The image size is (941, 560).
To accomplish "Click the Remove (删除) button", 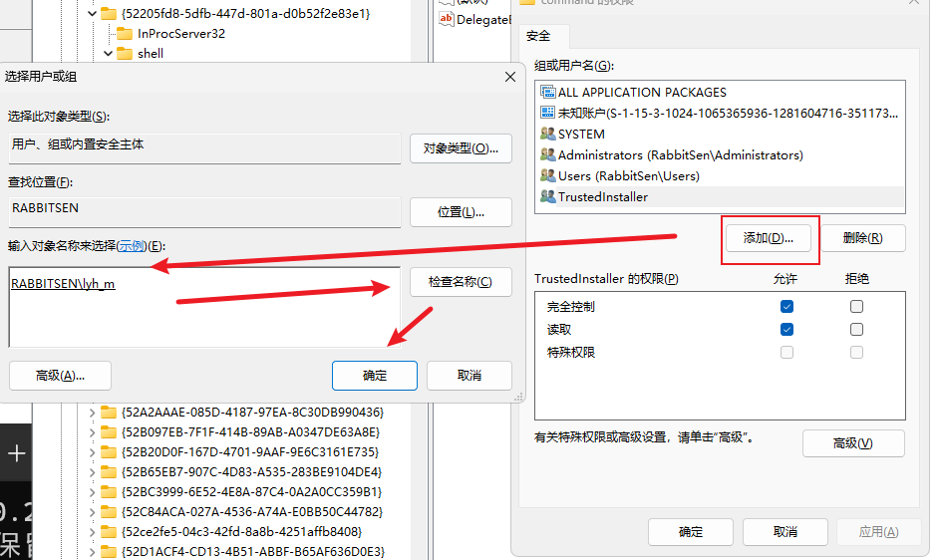I will click(x=862, y=238).
